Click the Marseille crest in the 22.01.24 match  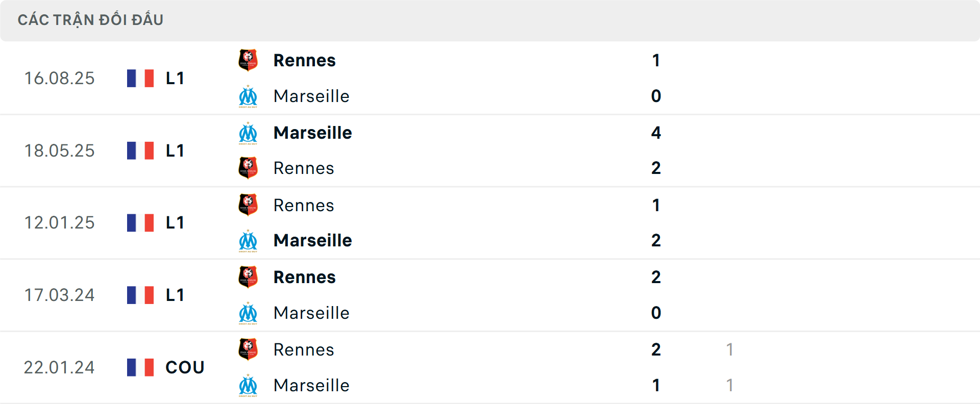pos(248,386)
